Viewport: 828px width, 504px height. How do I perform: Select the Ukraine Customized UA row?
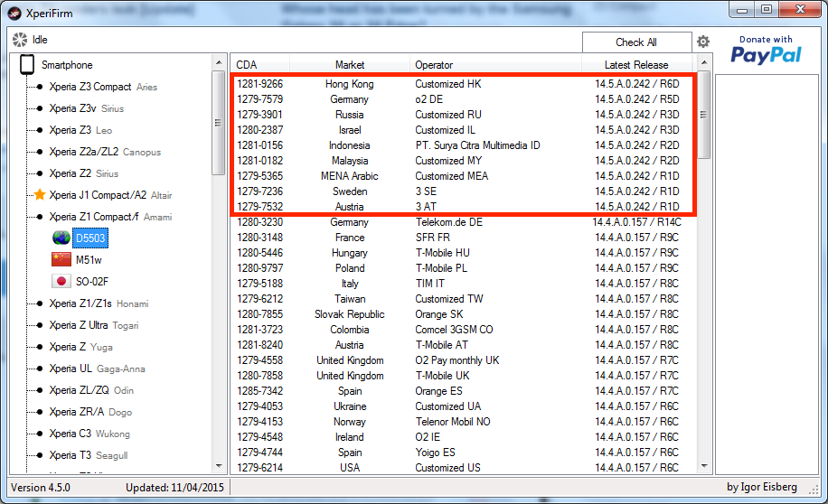(464, 406)
